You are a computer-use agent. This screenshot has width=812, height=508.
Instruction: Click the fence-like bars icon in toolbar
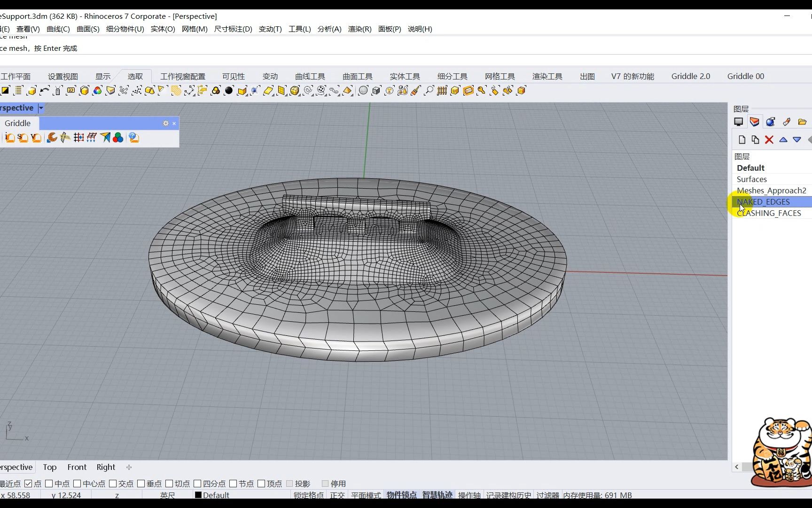pos(442,91)
